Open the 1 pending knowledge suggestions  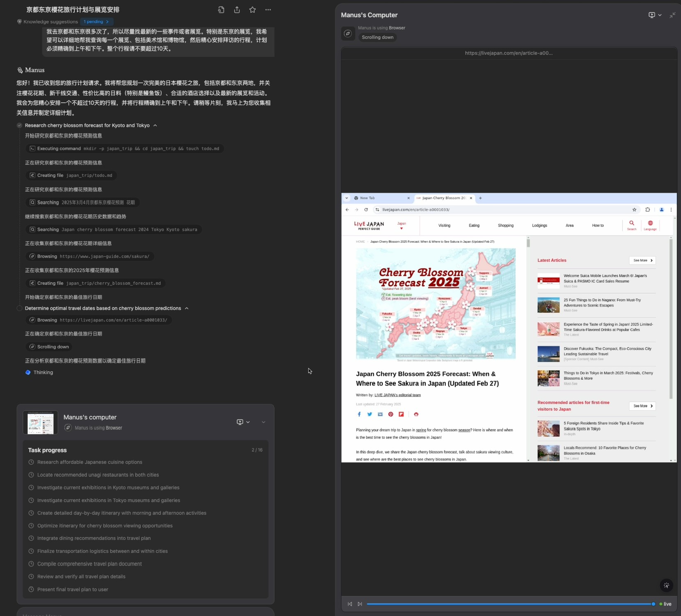97,21
